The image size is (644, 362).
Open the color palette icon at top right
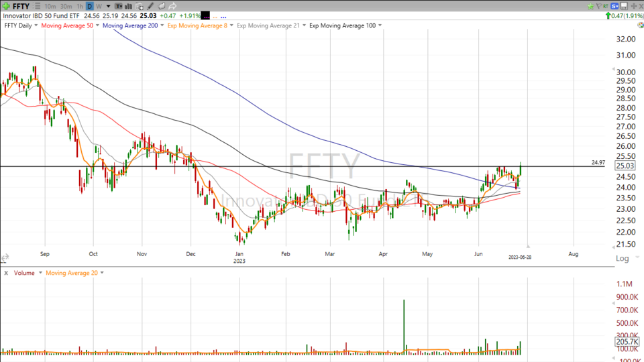(x=614, y=6)
